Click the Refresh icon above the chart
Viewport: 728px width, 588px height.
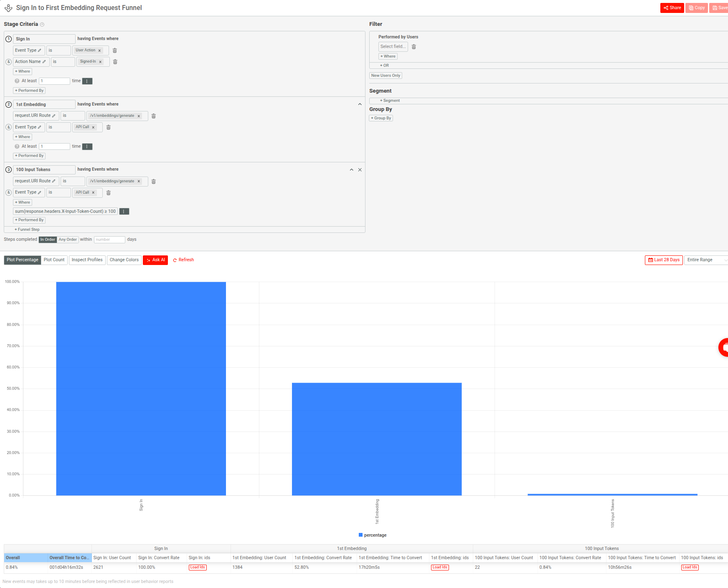click(175, 260)
